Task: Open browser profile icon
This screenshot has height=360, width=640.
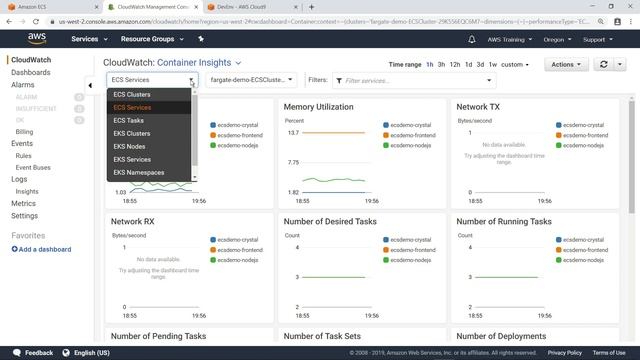Action: pyautogui.click(x=618, y=22)
